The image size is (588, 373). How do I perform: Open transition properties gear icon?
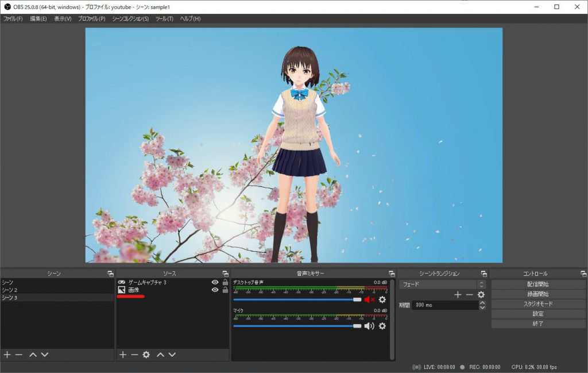[x=481, y=295]
